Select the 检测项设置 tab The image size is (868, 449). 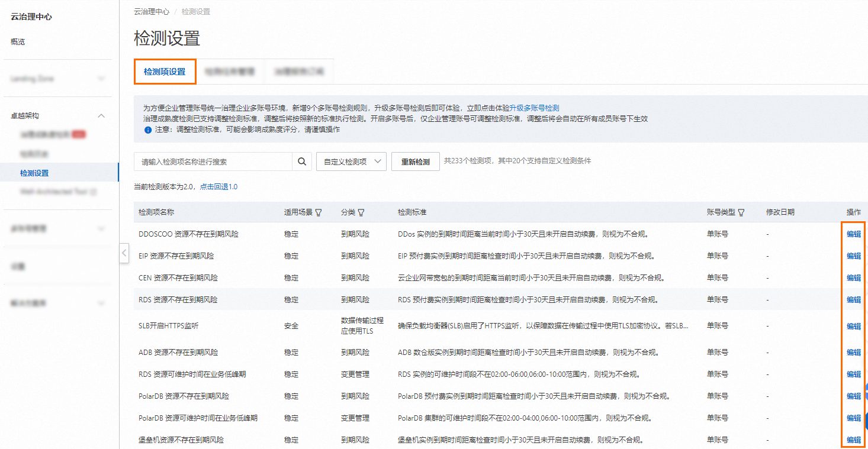pyautogui.click(x=165, y=72)
